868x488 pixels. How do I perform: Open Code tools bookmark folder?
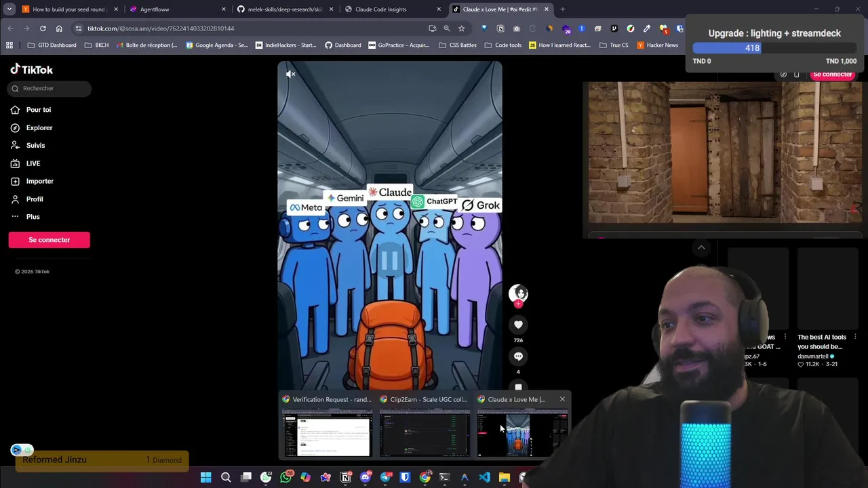point(502,45)
